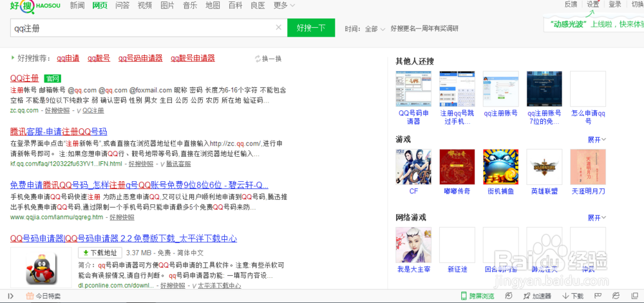Click the qq号码申请器 suggested search
The height and width of the screenshot is (303, 644).
(x=140, y=59)
